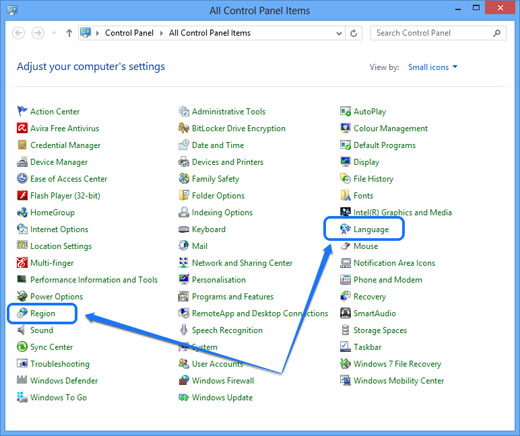Click the AutoPlay icon
520x436 pixels.
pos(345,111)
